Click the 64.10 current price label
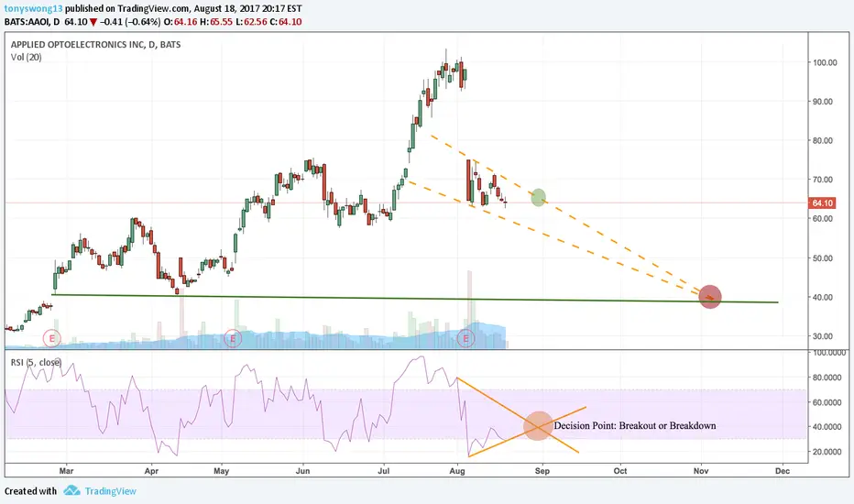Viewport: 854px width, 504px height. coord(823,203)
